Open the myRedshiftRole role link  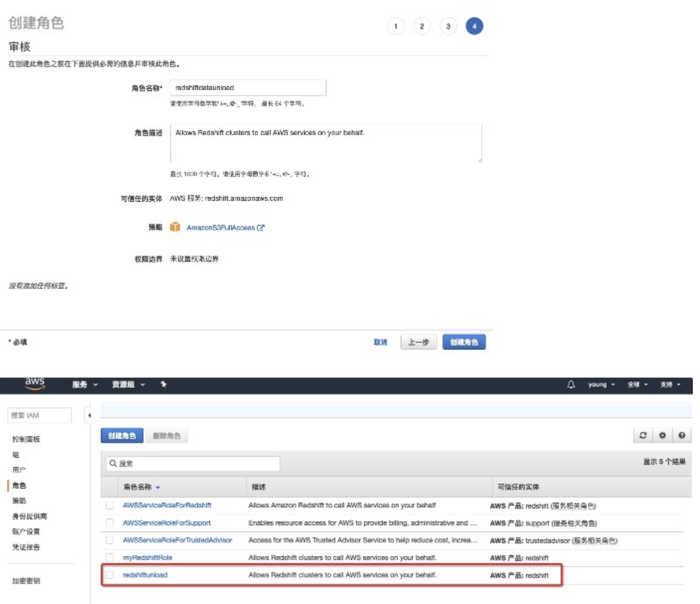tap(148, 558)
